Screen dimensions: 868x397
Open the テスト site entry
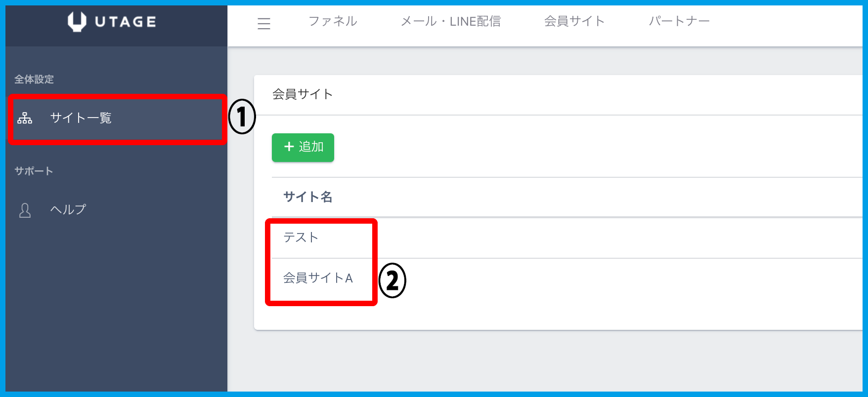[301, 238]
